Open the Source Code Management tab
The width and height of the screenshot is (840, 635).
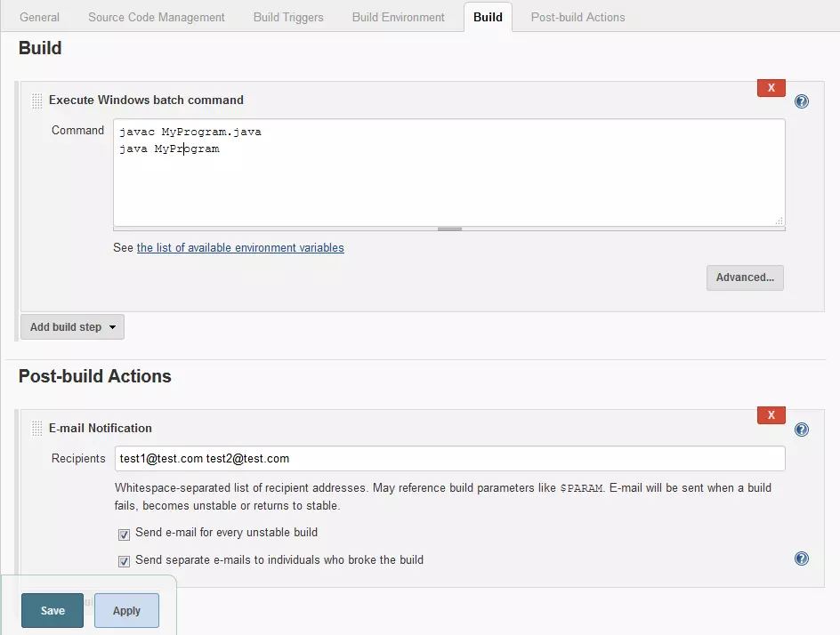[157, 17]
